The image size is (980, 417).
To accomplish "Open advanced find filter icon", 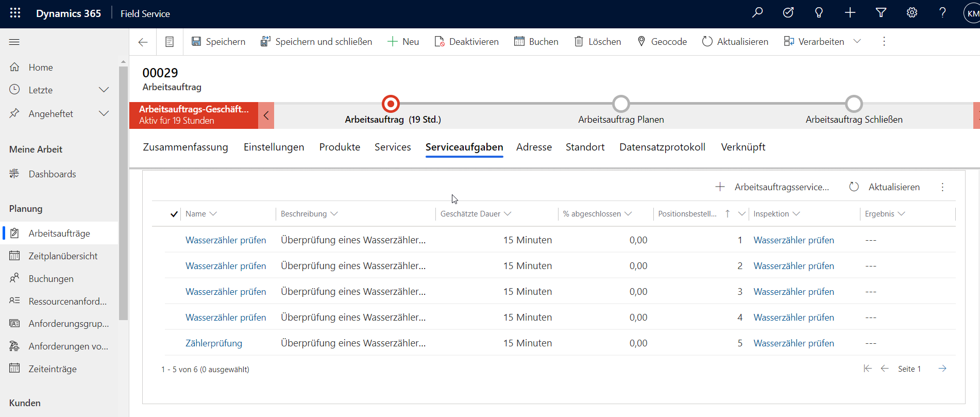I will [x=881, y=13].
